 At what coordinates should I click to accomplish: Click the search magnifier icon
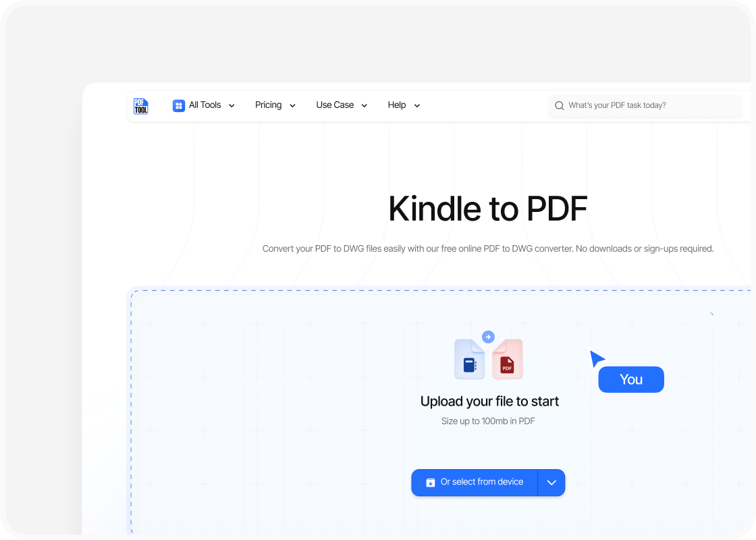click(560, 105)
